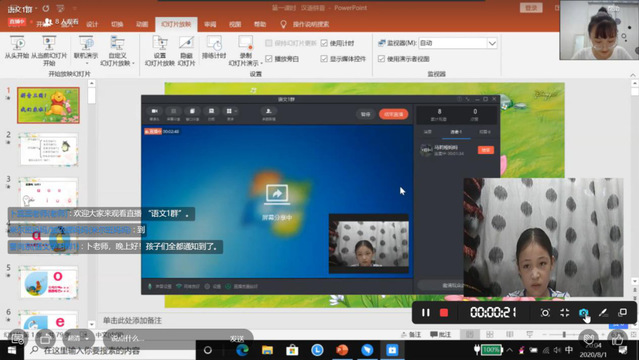
Task: Uncheck 使用演示者视图 presenter view
Action: (x=381, y=59)
